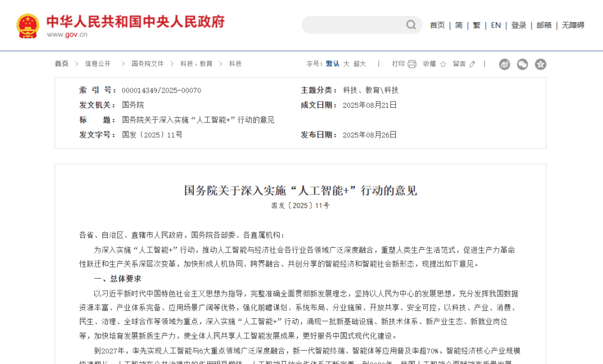Image resolution: width=603 pixels, height=364 pixels.
Task: Click inside the search input field
Action: (x=352, y=25)
